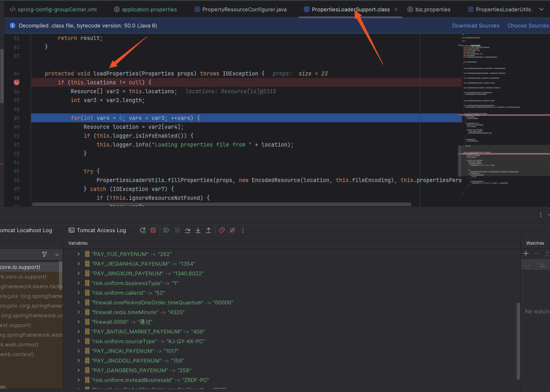Switch to the biz.properties tab
The image size is (550, 392).
(434, 8)
